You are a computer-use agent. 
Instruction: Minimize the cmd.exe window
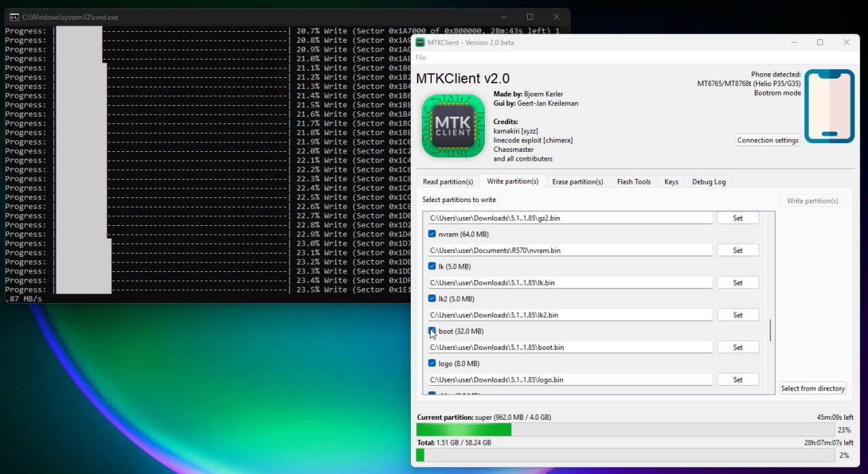pyautogui.click(x=503, y=17)
